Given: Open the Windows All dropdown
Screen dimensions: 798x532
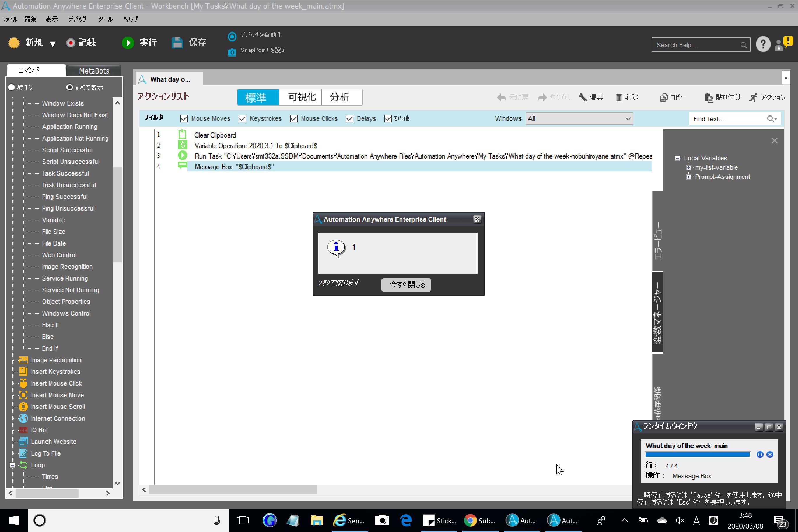Looking at the screenshot, I should coord(579,118).
